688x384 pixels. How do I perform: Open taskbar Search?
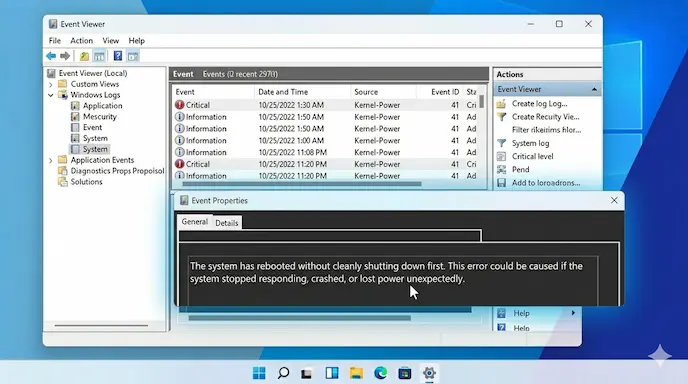click(283, 373)
